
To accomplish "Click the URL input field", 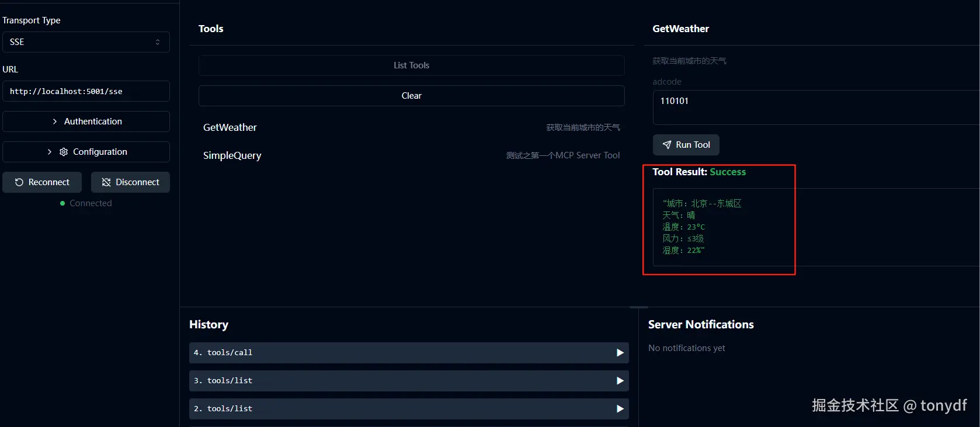I will point(86,91).
